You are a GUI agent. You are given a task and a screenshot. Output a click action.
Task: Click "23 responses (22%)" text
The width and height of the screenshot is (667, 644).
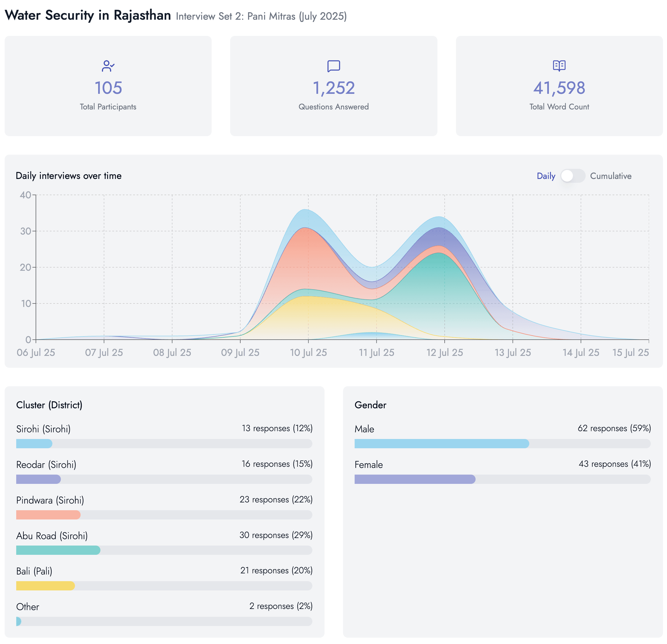276,499
